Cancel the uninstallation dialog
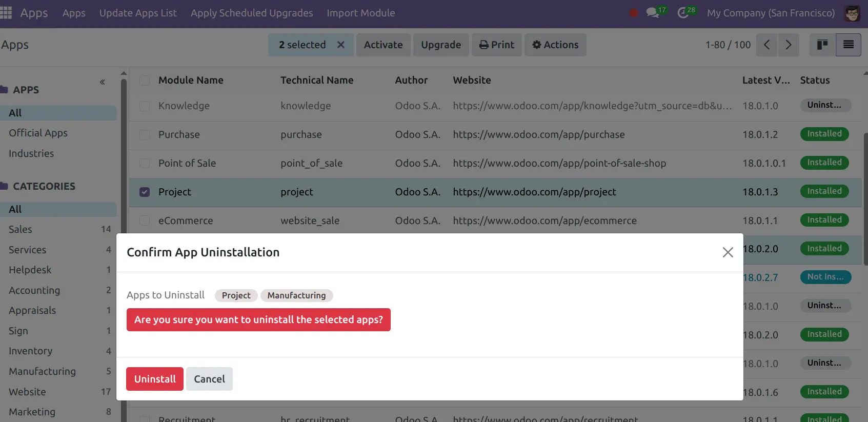 point(209,379)
